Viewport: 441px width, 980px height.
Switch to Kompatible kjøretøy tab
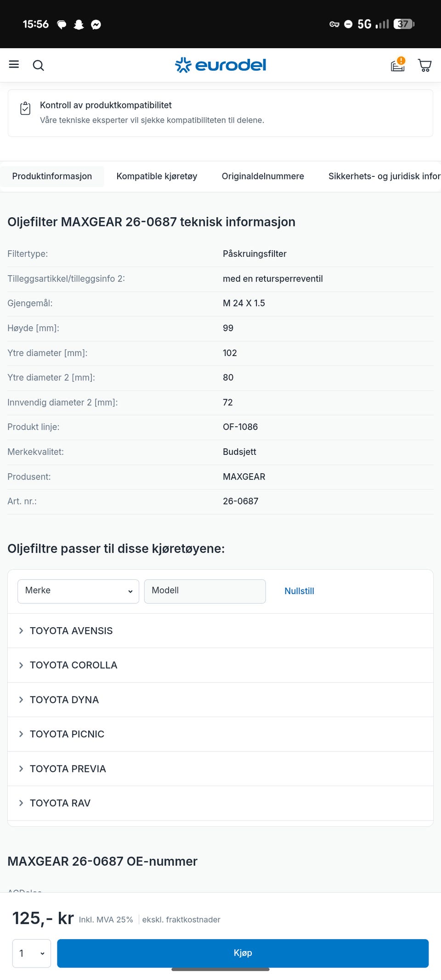pyautogui.click(x=157, y=176)
